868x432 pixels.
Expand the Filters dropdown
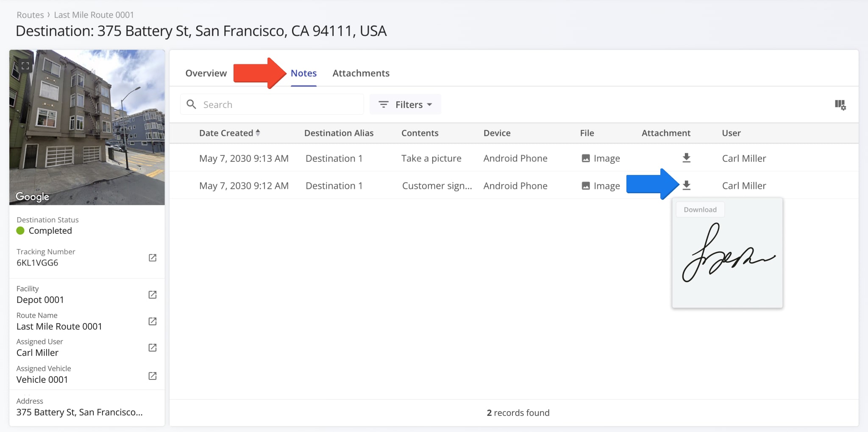click(x=405, y=105)
